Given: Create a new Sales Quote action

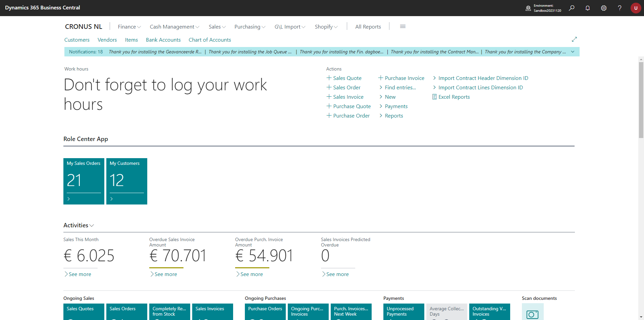Looking at the screenshot, I should click(x=344, y=78).
